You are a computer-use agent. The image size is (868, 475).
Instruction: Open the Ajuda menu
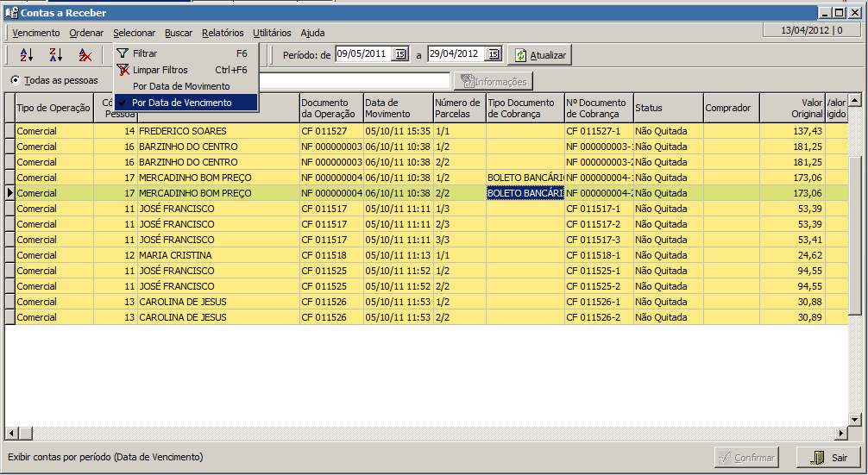point(312,33)
